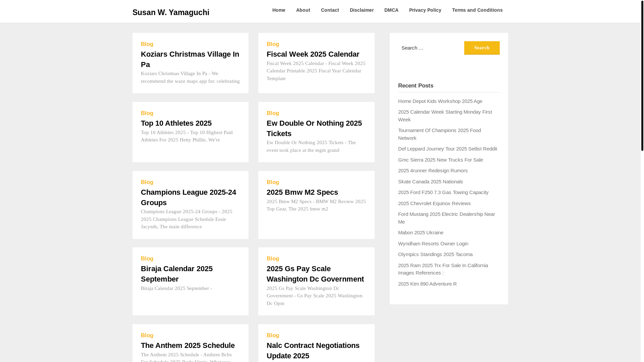Open Home Depot Kids Workshop 2025 Age

click(x=440, y=101)
